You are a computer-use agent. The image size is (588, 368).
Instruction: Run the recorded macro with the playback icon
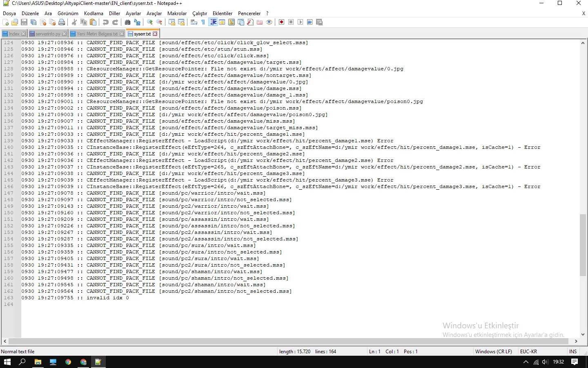point(300,22)
